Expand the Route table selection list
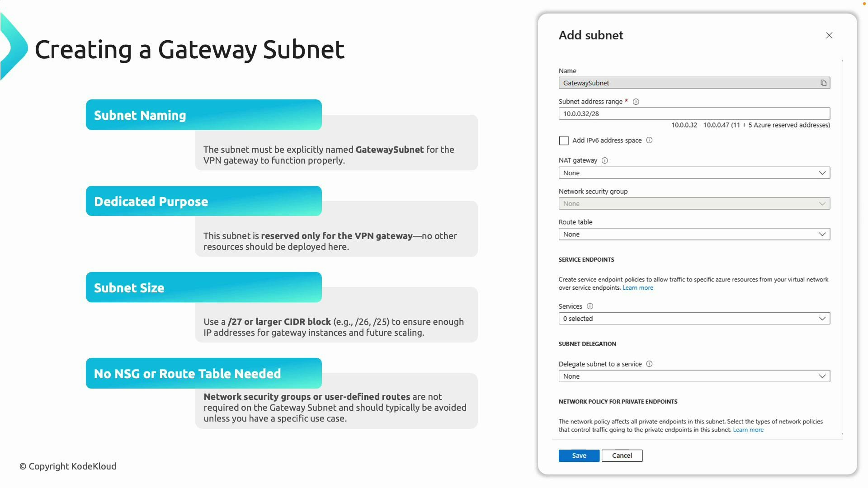Screen dimensions: 868x488 tap(694, 234)
